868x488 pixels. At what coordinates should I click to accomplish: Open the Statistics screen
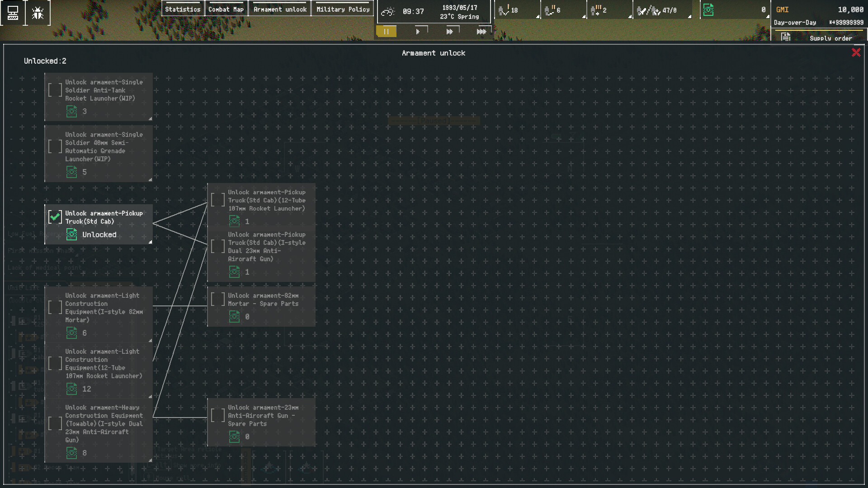coord(183,9)
